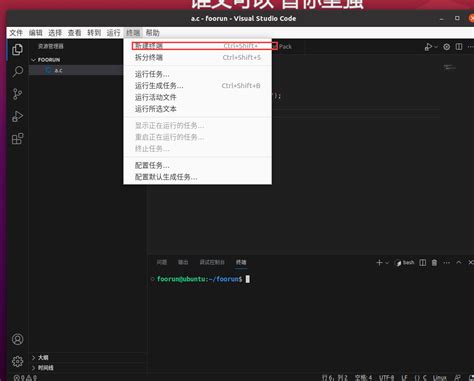Choose 新建终端 from the terminal menu
The image size is (474, 381).
[198, 46]
